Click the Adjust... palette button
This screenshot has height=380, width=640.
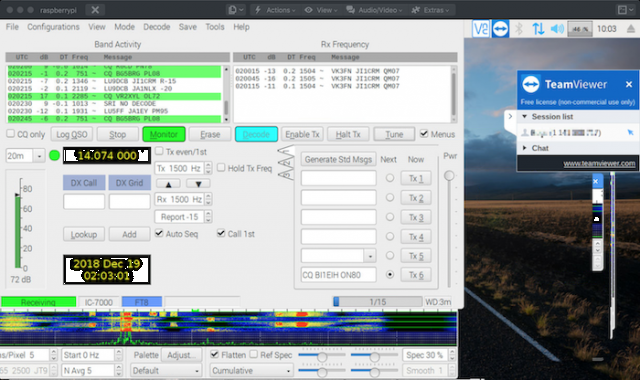point(181,355)
